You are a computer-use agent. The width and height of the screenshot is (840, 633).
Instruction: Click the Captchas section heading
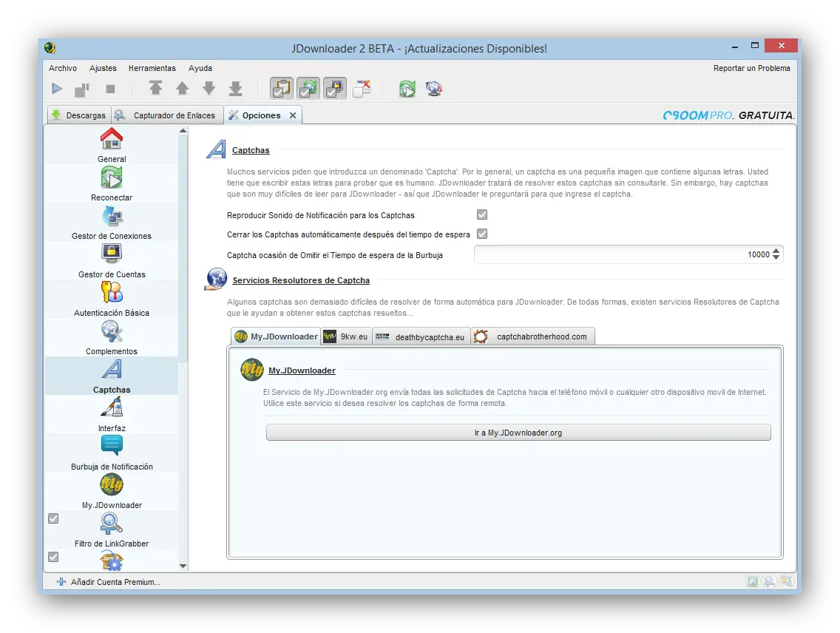pos(251,150)
